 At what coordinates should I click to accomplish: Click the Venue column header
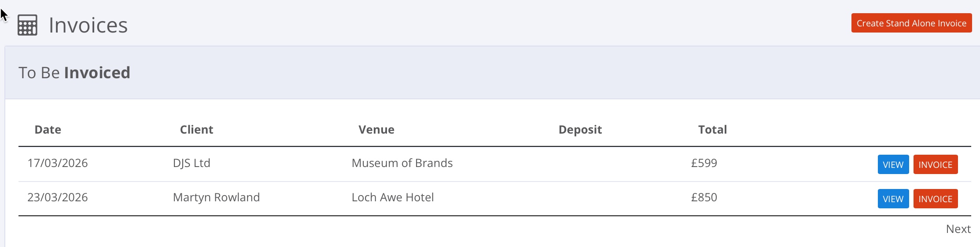pyautogui.click(x=376, y=130)
